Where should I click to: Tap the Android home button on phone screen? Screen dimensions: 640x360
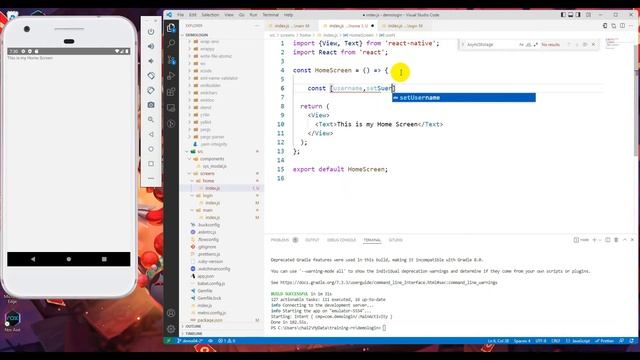coord(69,259)
